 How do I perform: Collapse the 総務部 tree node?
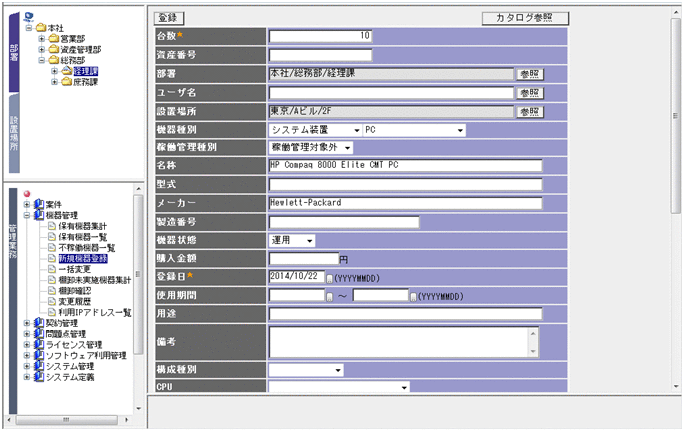[42, 60]
